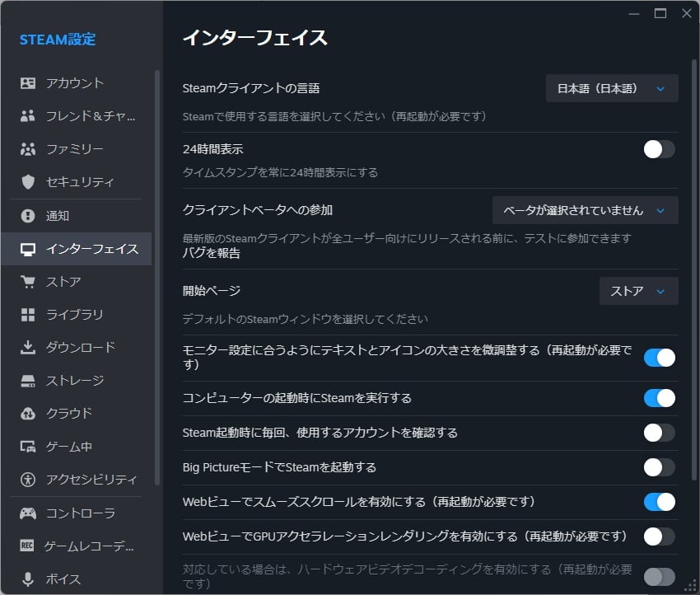
Task: Click the アカウント icon in sidebar
Action: 29,83
